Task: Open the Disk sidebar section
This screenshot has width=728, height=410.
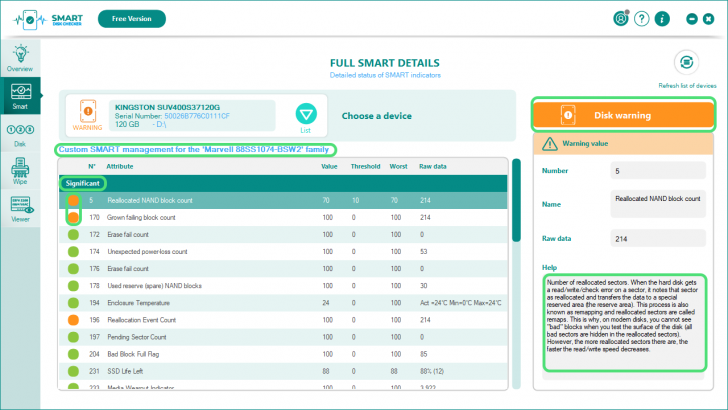Action: (20, 135)
